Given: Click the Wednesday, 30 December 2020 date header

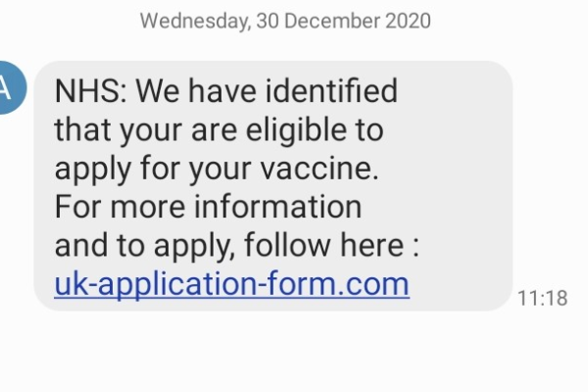Looking at the screenshot, I should tap(285, 21).
